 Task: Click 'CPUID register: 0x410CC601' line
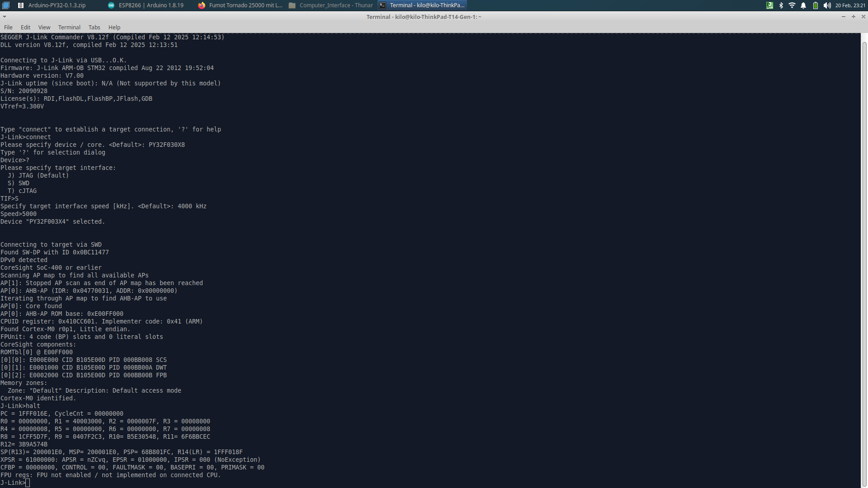click(102, 321)
